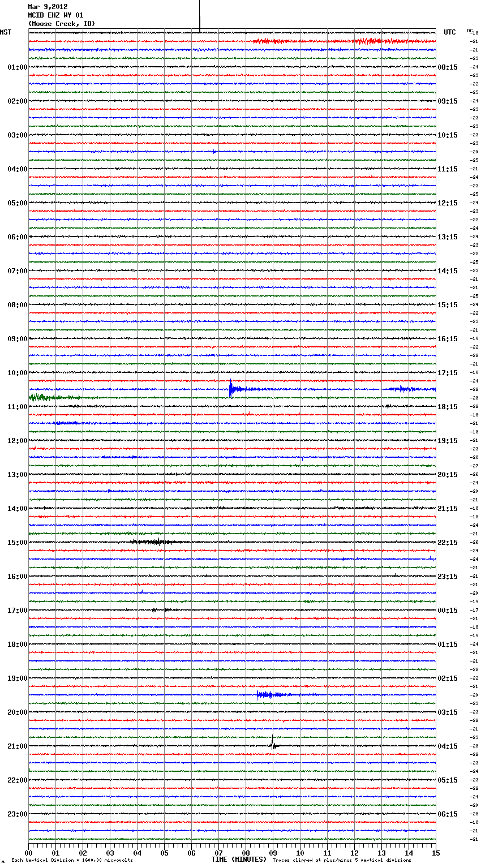
Task: Click the green signal at start of 10:45 trace
Action: 54,398
